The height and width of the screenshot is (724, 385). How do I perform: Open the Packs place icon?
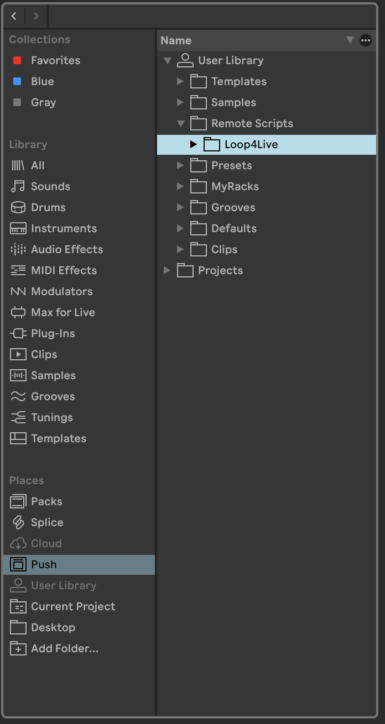pyautogui.click(x=18, y=501)
